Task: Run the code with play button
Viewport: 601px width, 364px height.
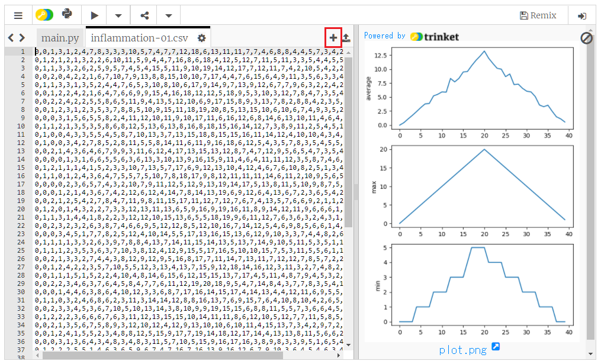Action: pos(94,15)
